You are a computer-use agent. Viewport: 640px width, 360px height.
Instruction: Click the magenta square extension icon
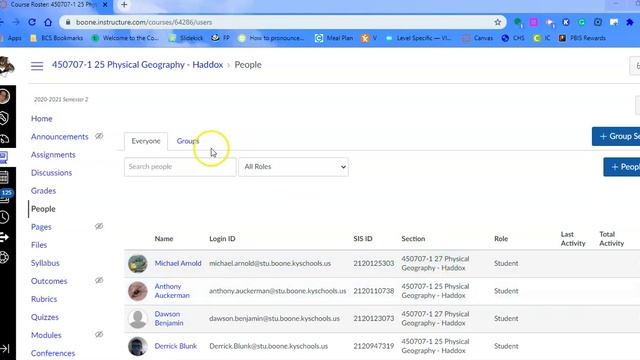point(533,22)
